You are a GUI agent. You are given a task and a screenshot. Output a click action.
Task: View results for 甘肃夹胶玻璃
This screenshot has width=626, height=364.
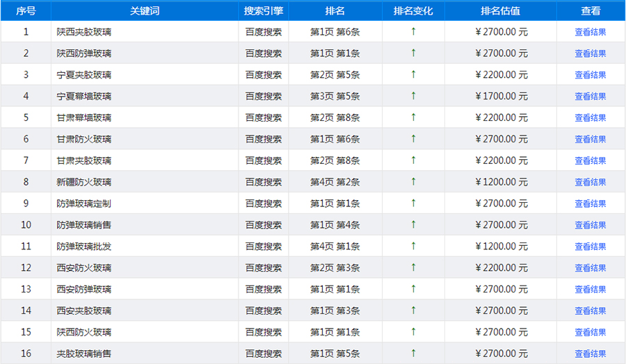[590, 161]
